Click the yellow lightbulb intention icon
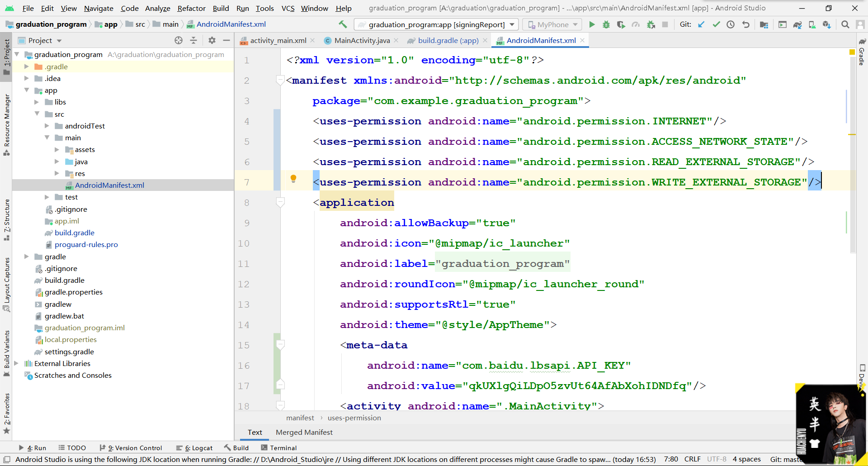Image resolution: width=868 pixels, height=466 pixels. (293, 179)
